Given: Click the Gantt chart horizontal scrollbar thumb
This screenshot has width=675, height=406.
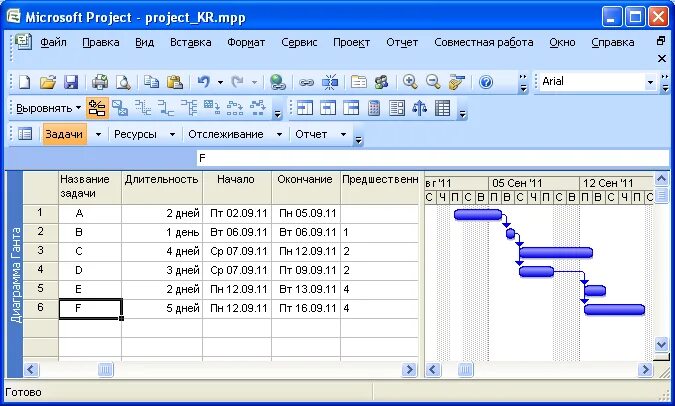Looking at the screenshot, I should 465,369.
